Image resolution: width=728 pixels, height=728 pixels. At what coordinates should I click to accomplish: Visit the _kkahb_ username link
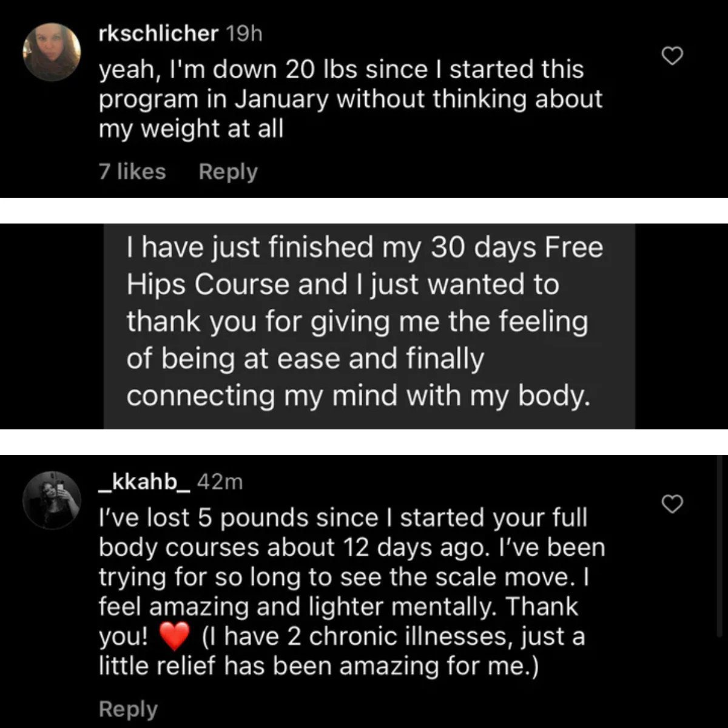(x=144, y=481)
